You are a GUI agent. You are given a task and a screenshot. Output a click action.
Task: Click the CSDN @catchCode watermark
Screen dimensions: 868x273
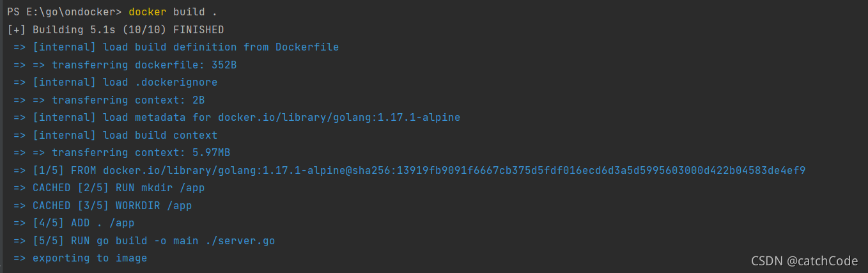tap(804, 260)
